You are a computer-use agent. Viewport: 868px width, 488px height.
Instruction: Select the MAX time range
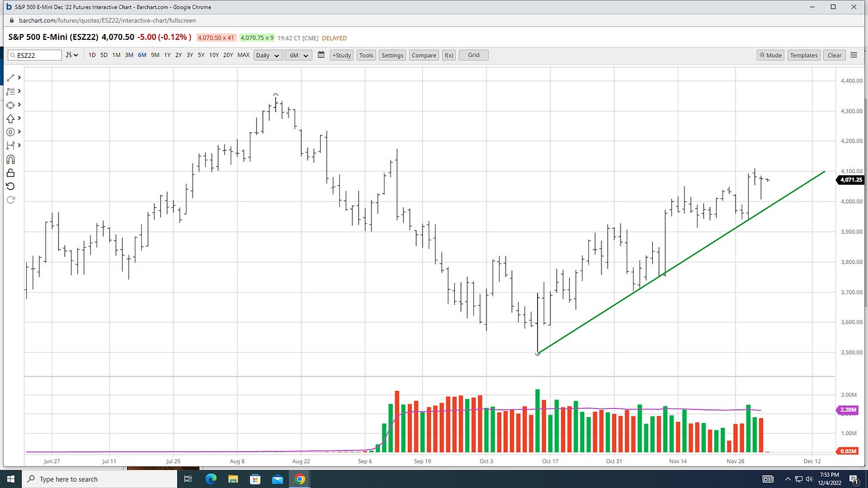[243, 55]
